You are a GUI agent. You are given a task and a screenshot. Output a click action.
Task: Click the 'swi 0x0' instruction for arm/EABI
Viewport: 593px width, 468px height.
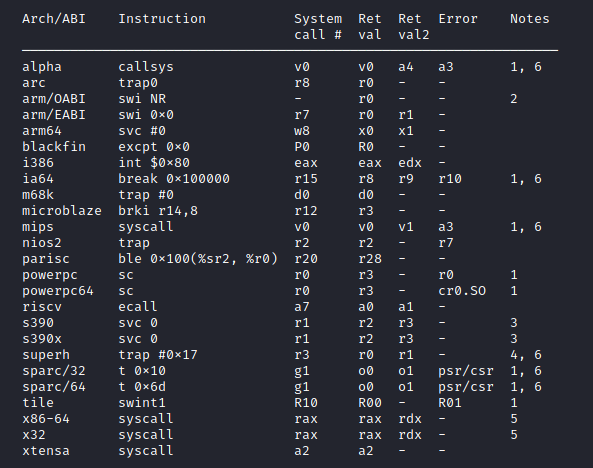click(x=146, y=115)
